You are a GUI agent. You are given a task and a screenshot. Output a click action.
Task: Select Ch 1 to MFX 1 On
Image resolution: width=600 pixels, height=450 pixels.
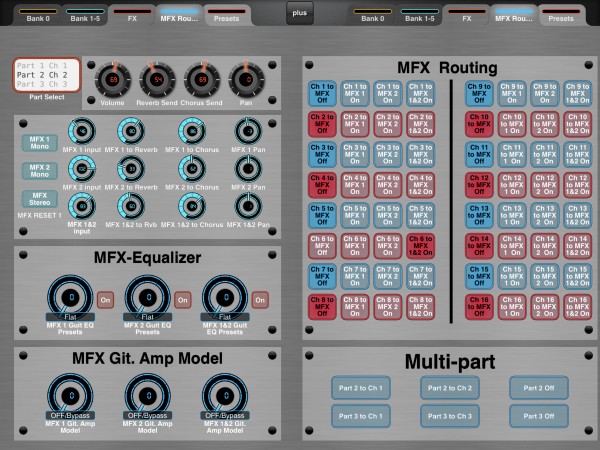(355, 93)
